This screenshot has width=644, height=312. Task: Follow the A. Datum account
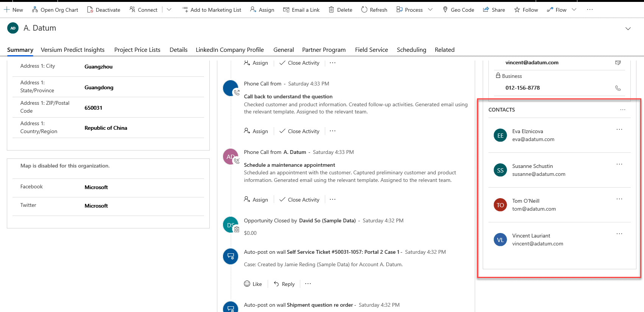tap(526, 10)
